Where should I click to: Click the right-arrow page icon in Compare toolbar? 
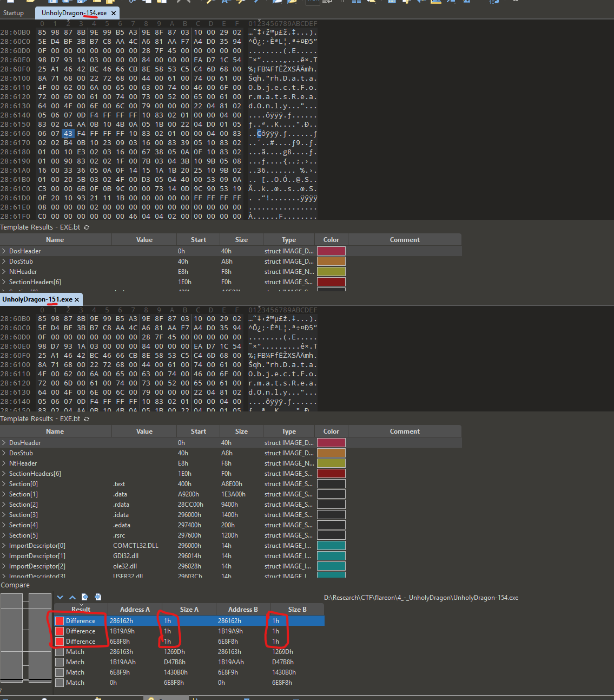click(98, 597)
